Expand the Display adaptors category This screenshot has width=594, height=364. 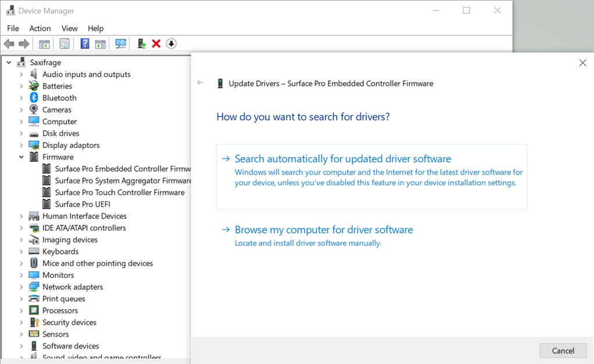tap(21, 145)
